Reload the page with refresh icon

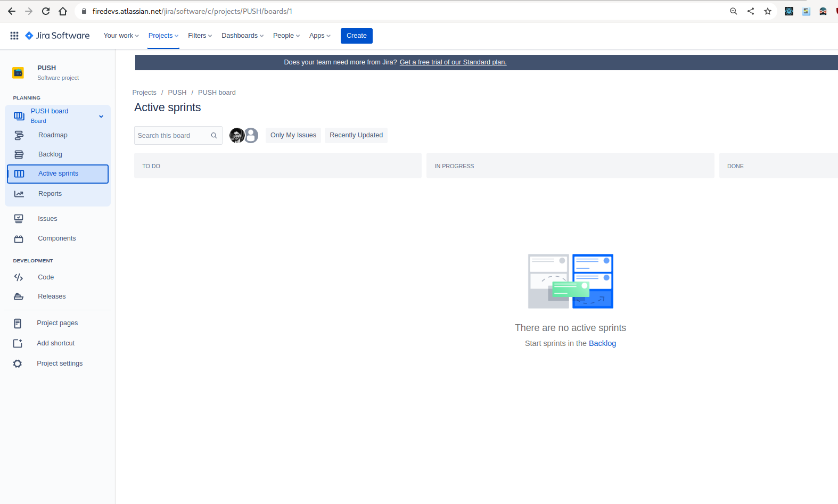tap(46, 11)
